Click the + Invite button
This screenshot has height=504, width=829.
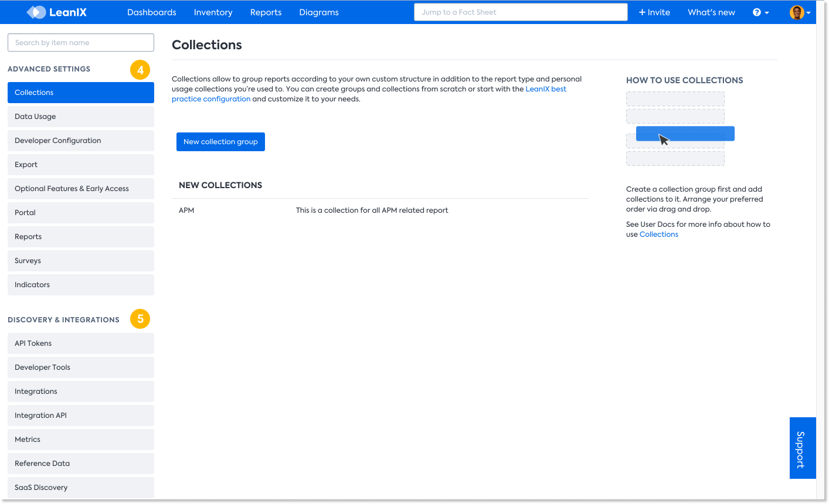pyautogui.click(x=654, y=12)
